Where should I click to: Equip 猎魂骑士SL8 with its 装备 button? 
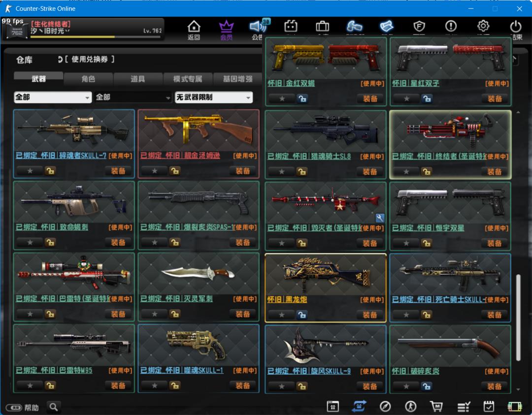point(370,172)
